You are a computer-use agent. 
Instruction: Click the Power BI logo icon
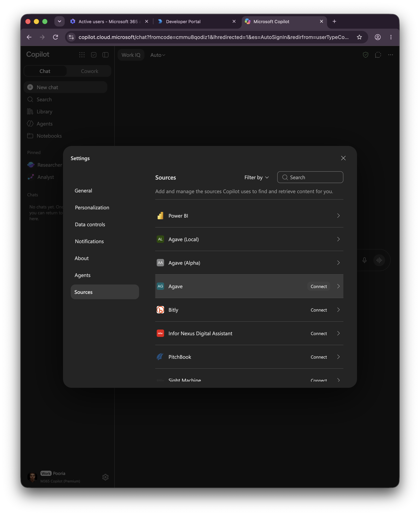point(160,216)
